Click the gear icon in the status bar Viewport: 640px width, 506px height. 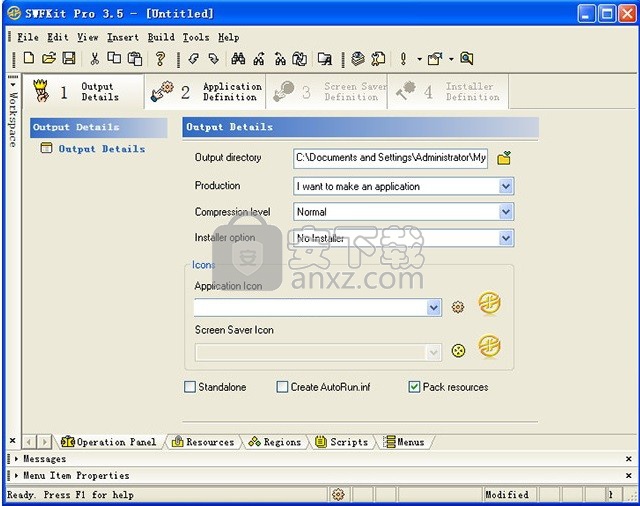click(x=338, y=495)
